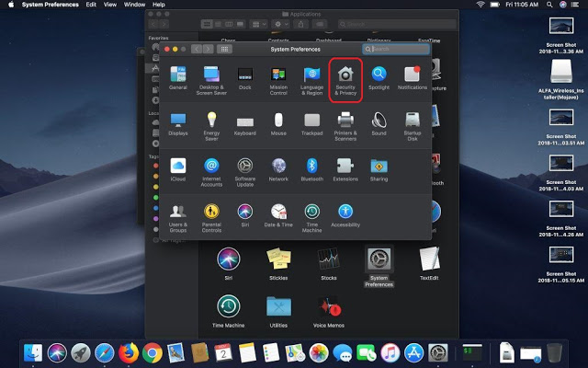This screenshot has width=588, height=368.
Task: Open the Spotlight preference pane
Action: (379, 75)
